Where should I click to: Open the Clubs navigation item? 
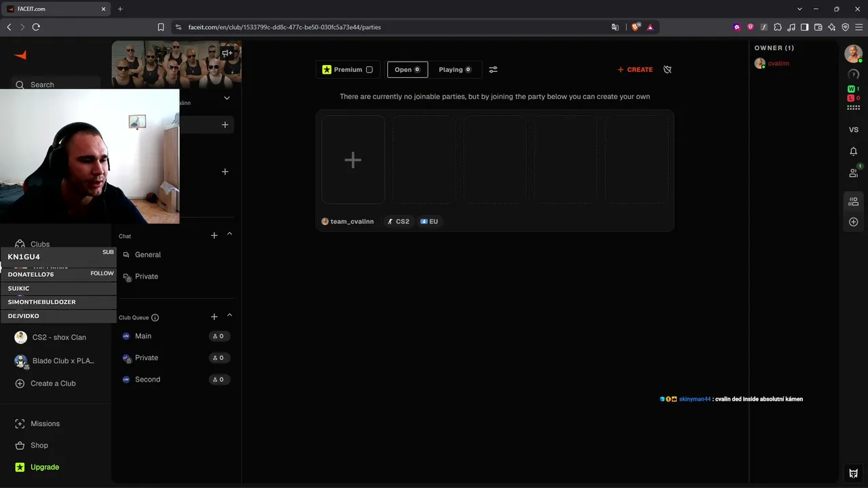40,244
